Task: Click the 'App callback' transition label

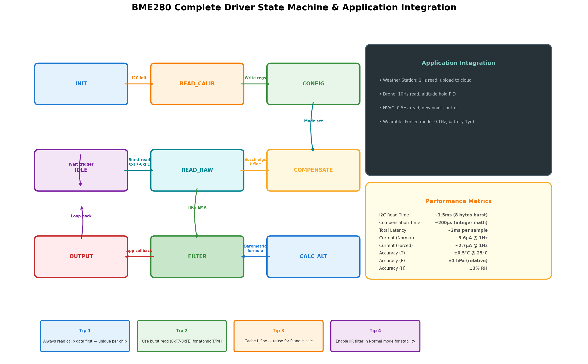Action: tap(139, 251)
